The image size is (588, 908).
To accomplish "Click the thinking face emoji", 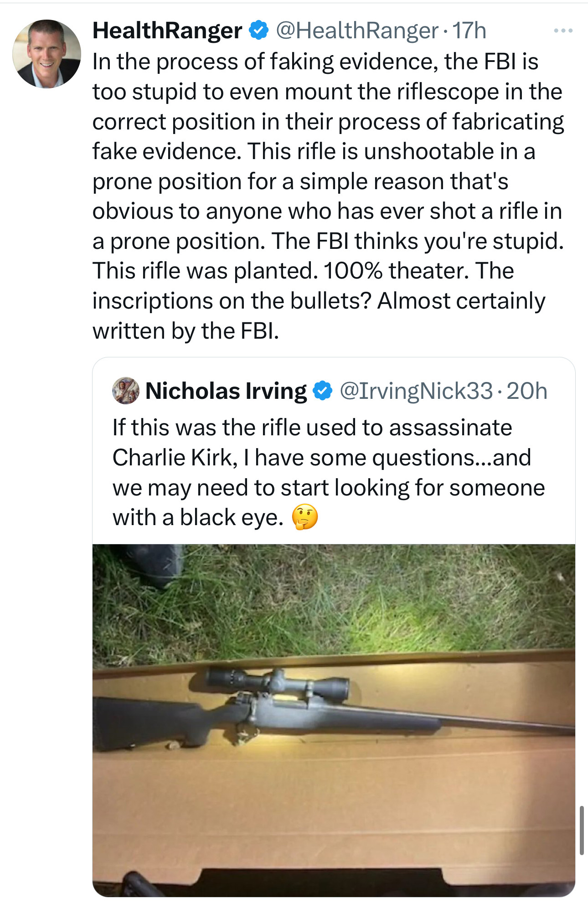I will coord(304,517).
